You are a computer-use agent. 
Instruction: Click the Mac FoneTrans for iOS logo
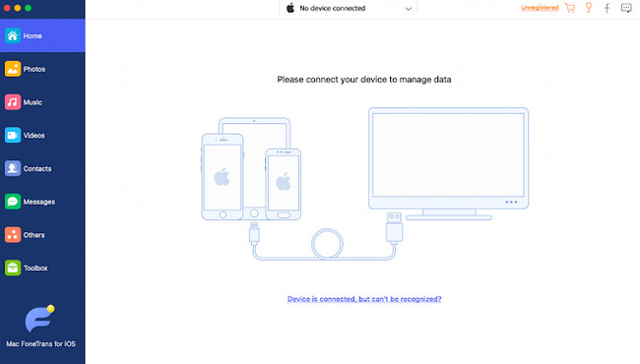(39, 319)
